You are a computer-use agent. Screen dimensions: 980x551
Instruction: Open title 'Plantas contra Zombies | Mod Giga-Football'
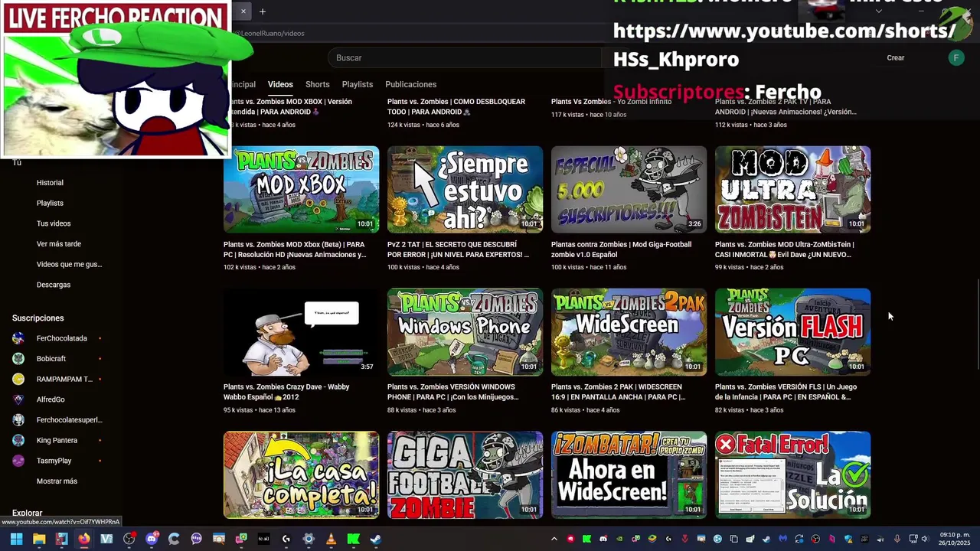click(x=621, y=249)
